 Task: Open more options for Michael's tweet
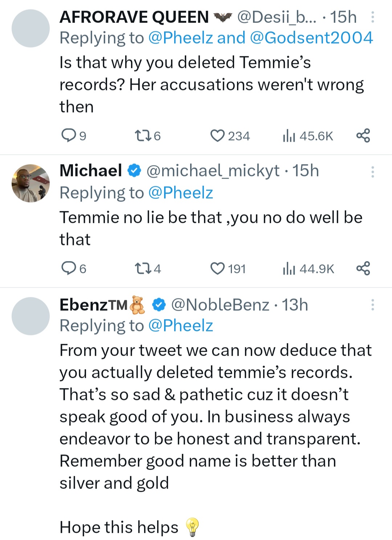click(x=372, y=172)
